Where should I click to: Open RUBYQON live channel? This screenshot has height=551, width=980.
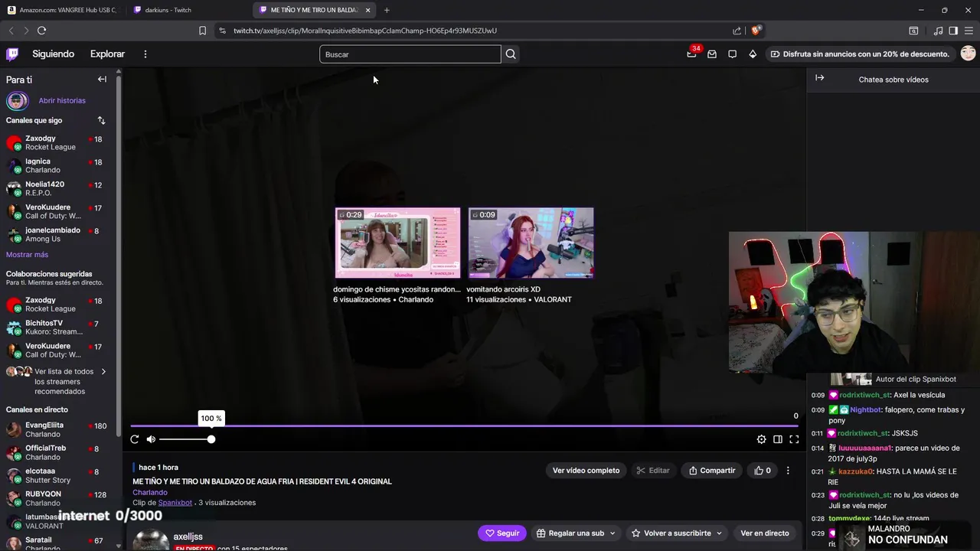60,498
